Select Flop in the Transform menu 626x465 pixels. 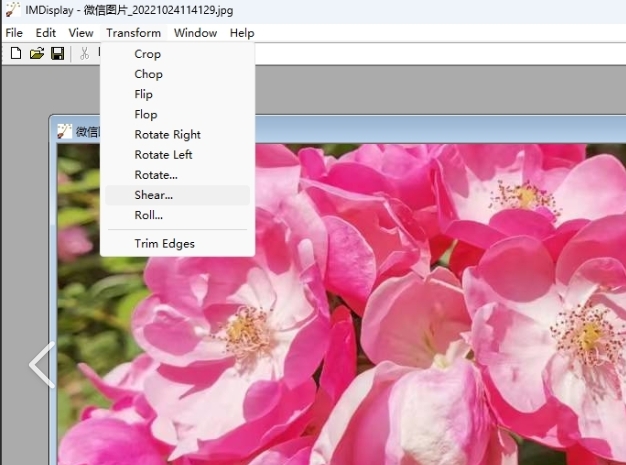click(178, 115)
